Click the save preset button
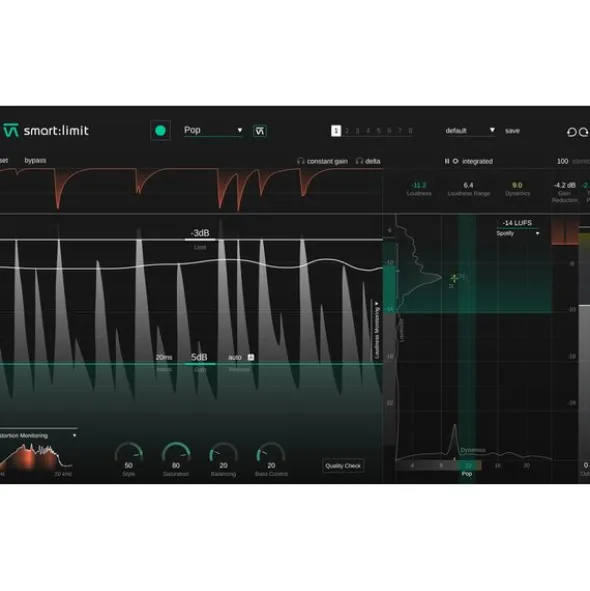Viewport: 590px width, 591px height. 512,131
